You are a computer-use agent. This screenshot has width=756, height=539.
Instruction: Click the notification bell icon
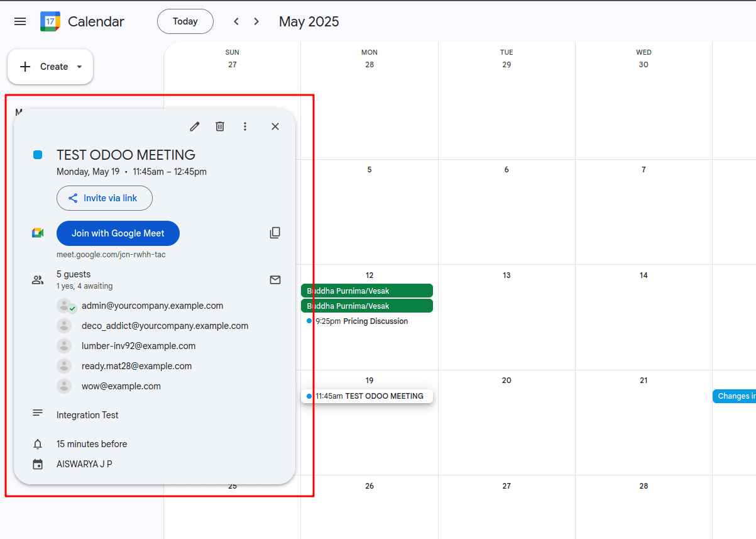pos(38,444)
